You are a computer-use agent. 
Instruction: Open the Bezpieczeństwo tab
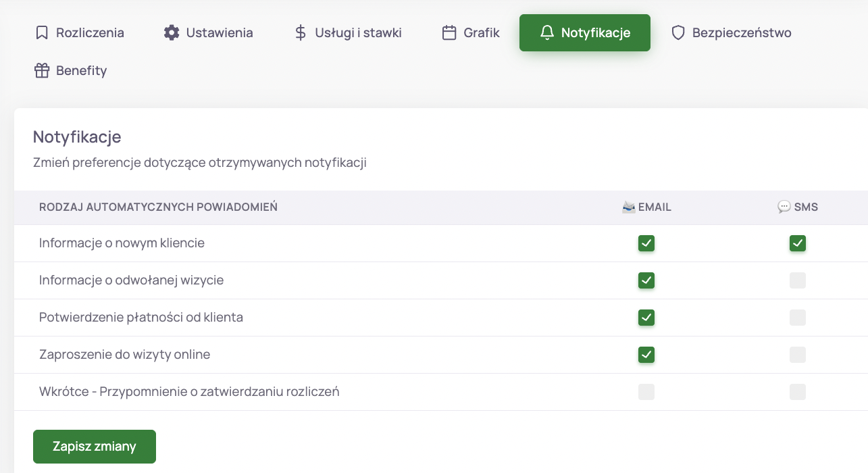click(x=731, y=32)
